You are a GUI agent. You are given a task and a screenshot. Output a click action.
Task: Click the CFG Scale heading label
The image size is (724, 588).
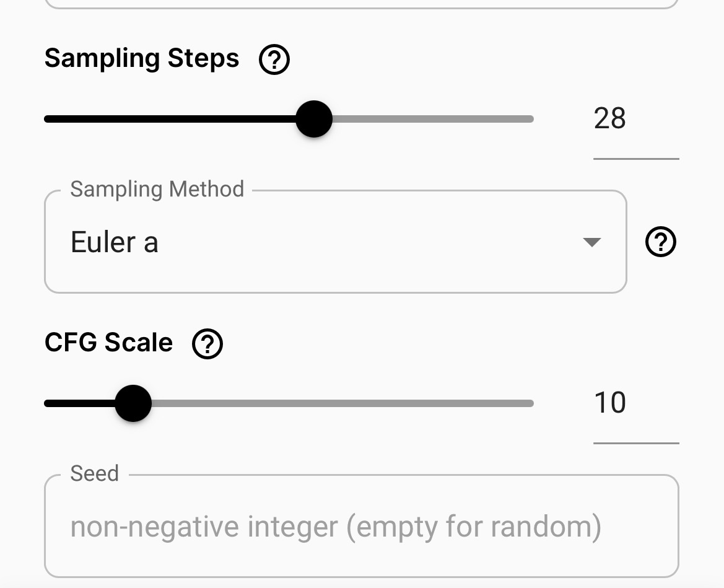[x=108, y=342]
